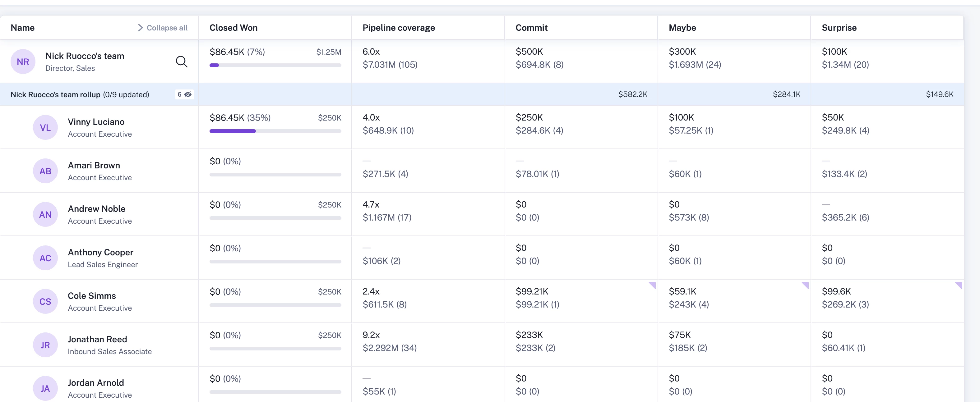Image resolution: width=980 pixels, height=402 pixels.
Task: Click the Surprise column header
Action: click(x=839, y=28)
